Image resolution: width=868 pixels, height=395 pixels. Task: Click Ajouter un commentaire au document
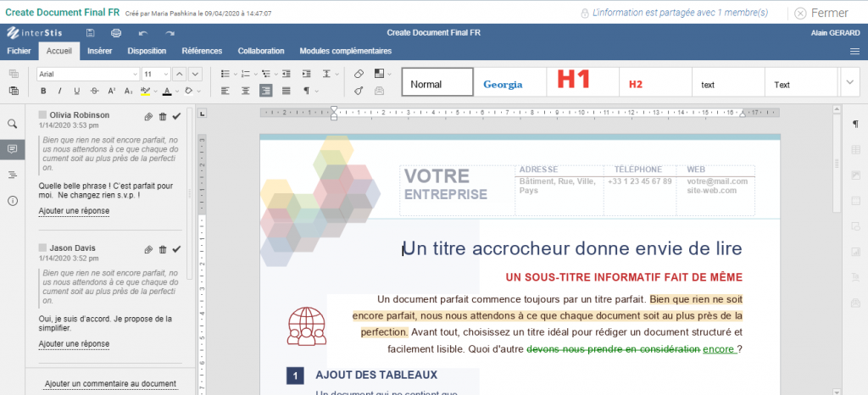(111, 384)
